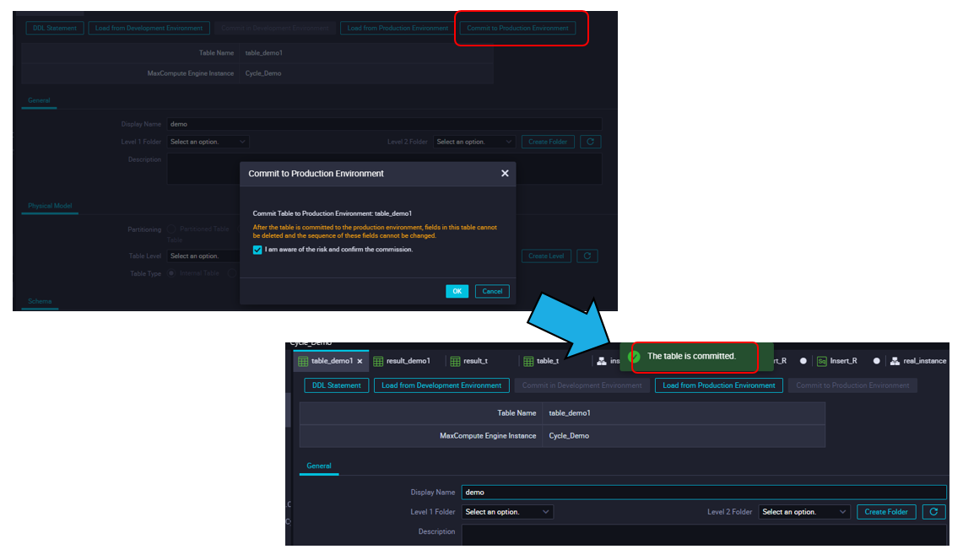Screen dimensions: 963x560
Task: Click the table grid icon on result_t tab
Action: pos(455,362)
